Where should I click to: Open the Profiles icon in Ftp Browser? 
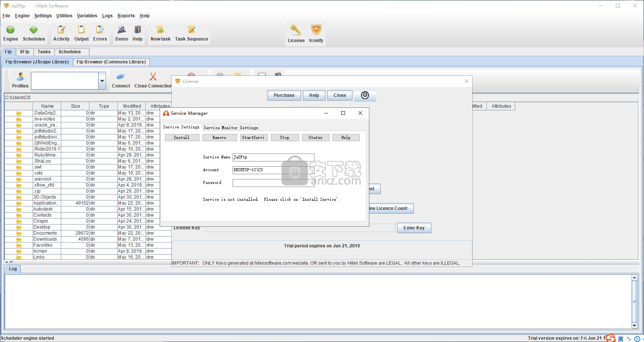(20, 80)
